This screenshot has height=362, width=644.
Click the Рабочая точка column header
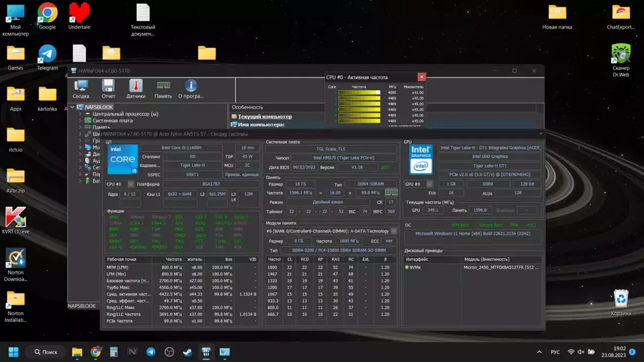point(128,260)
